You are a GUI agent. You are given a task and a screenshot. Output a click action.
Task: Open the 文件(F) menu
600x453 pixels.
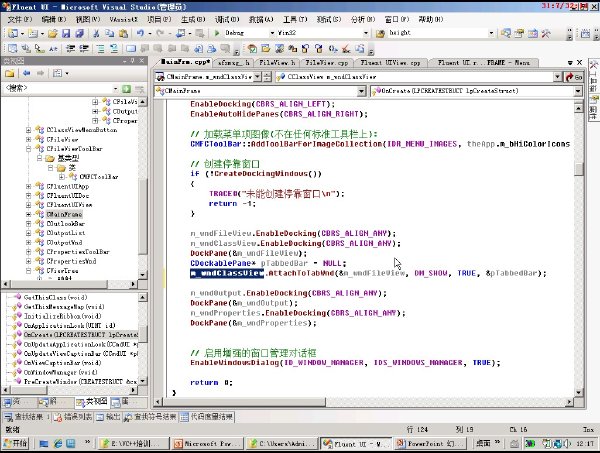pyautogui.click(x=20, y=19)
